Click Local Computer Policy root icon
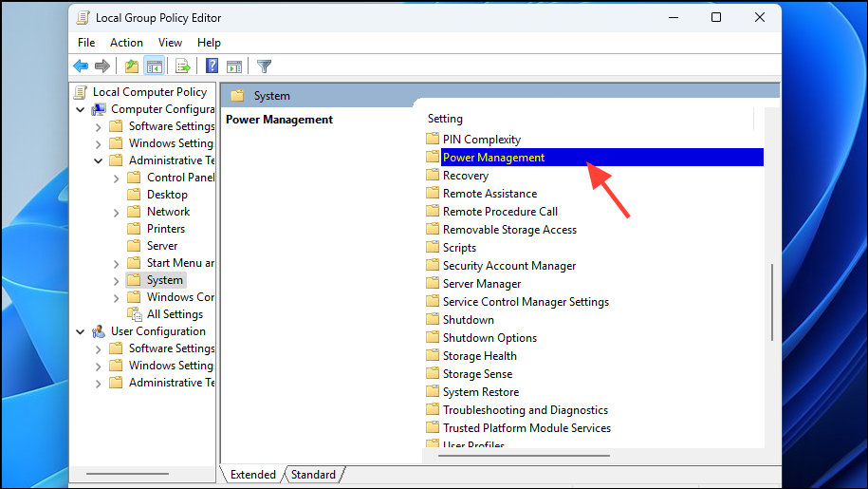The width and height of the screenshot is (868, 489). tap(81, 92)
